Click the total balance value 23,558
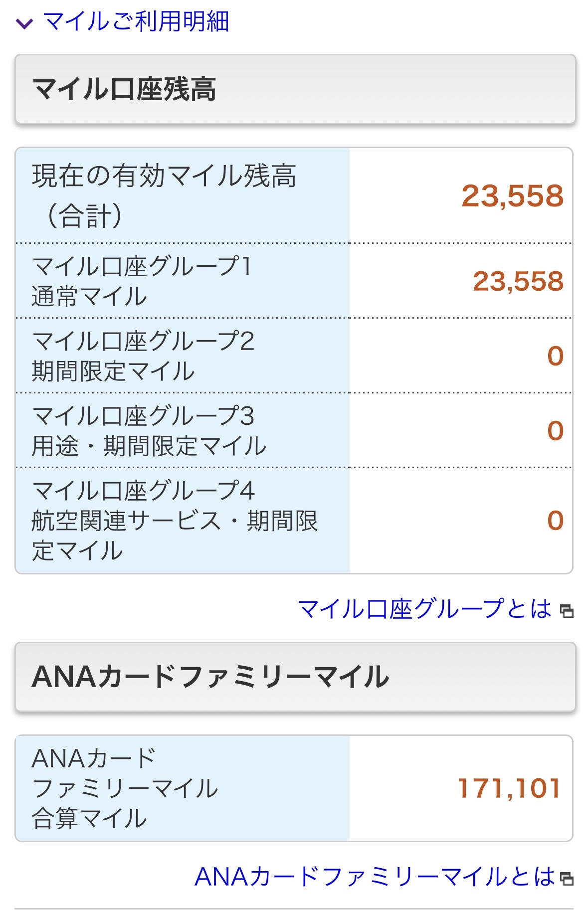588x912 pixels. (x=512, y=196)
